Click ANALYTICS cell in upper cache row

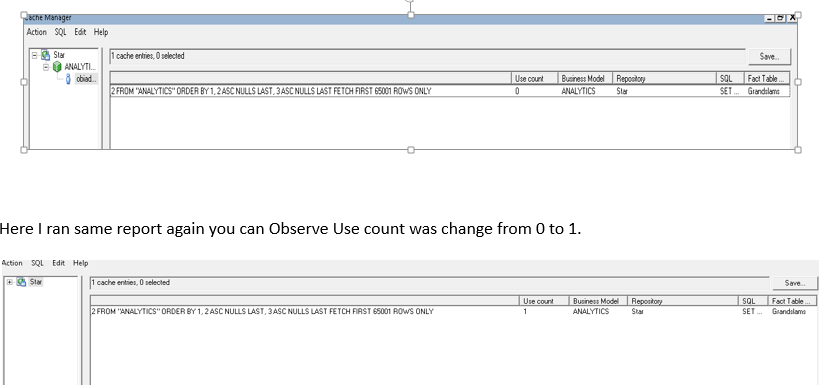click(578, 91)
